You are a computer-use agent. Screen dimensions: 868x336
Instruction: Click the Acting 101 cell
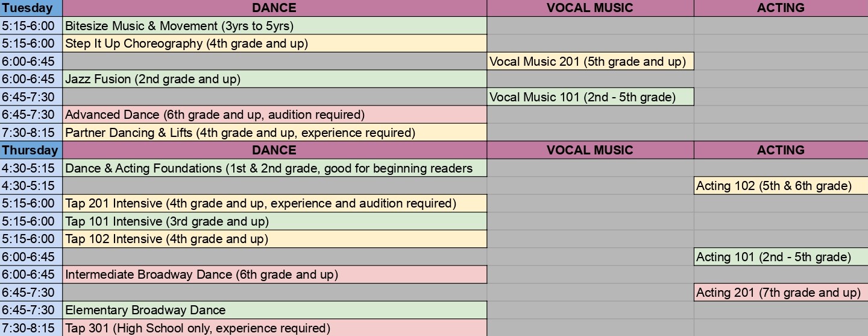[x=781, y=257]
